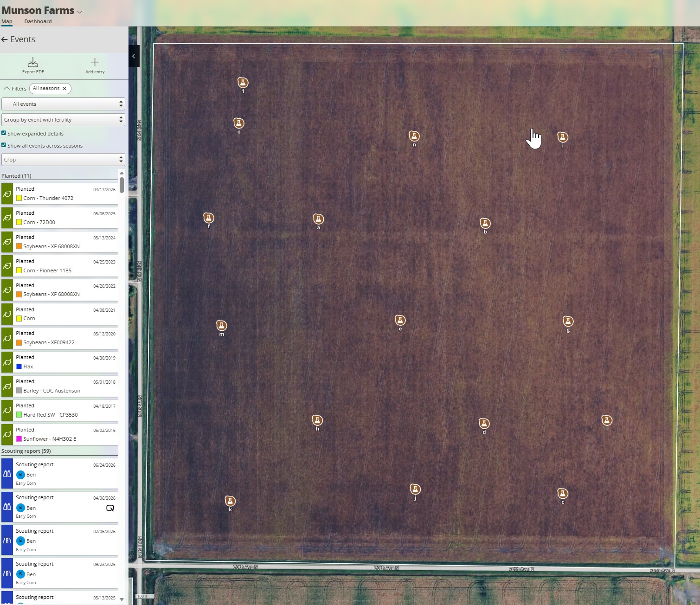Toggle Show all events across seasons checkbox

pos(4,145)
